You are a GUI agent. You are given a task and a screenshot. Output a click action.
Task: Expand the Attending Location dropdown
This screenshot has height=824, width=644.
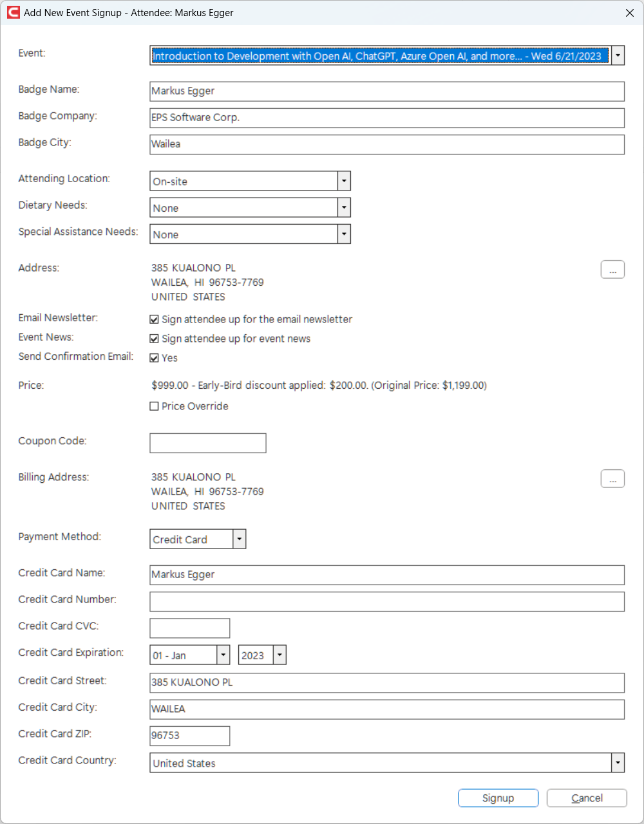(344, 181)
